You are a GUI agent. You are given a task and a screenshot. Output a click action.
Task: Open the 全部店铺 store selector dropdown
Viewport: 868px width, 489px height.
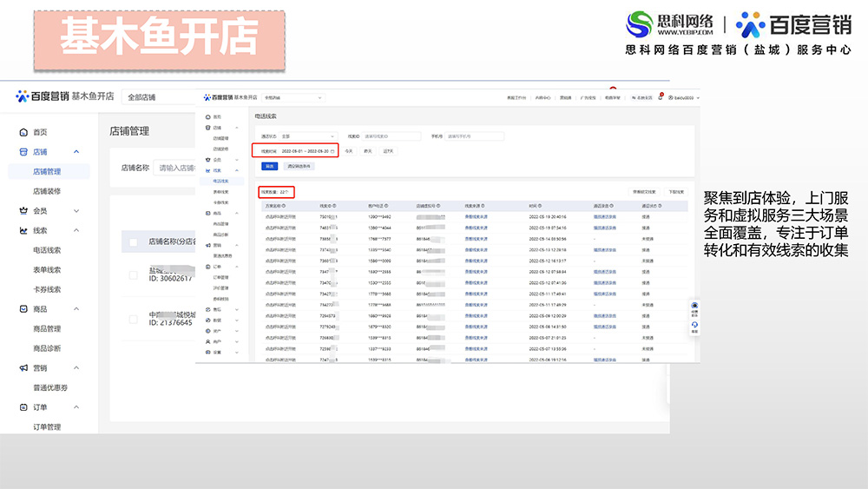(x=156, y=97)
